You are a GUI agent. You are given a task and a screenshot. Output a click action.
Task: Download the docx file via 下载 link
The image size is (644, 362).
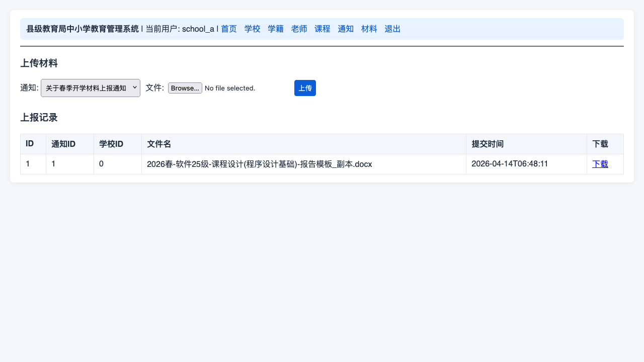(600, 164)
